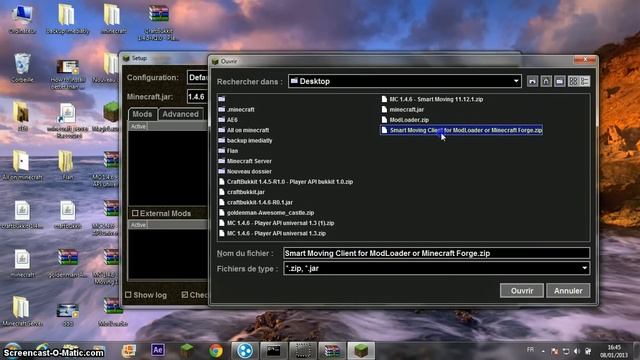The height and width of the screenshot is (360, 640).
Task: Select the goldenman WinRAR archive on the desktop
Action: pos(68,262)
